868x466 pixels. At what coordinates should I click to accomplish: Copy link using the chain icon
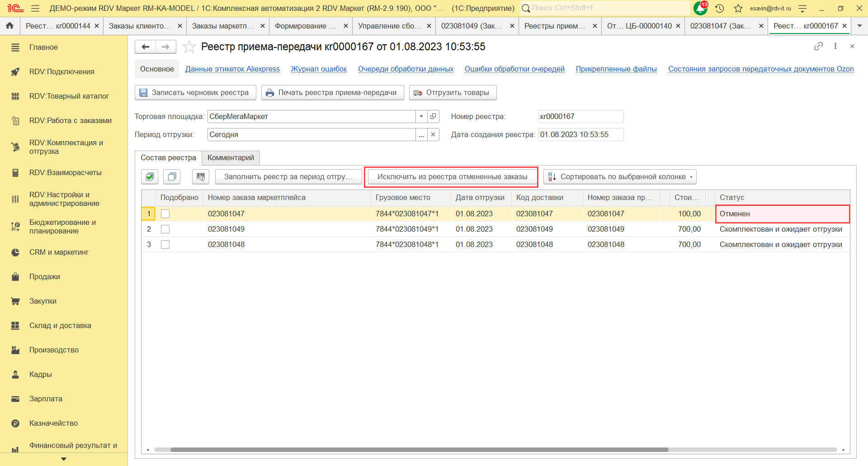818,46
